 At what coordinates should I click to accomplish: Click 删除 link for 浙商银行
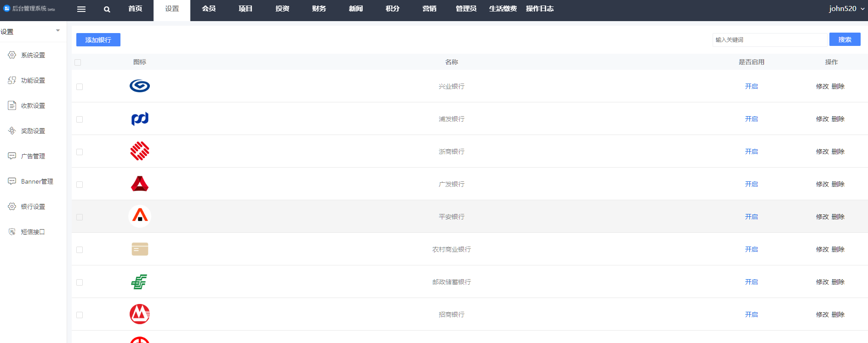tap(838, 152)
